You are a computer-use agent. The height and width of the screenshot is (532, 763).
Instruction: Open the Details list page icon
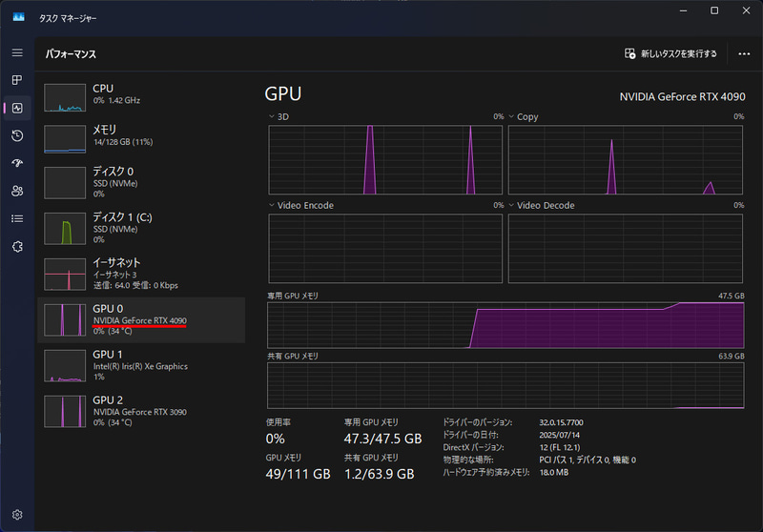click(x=17, y=219)
